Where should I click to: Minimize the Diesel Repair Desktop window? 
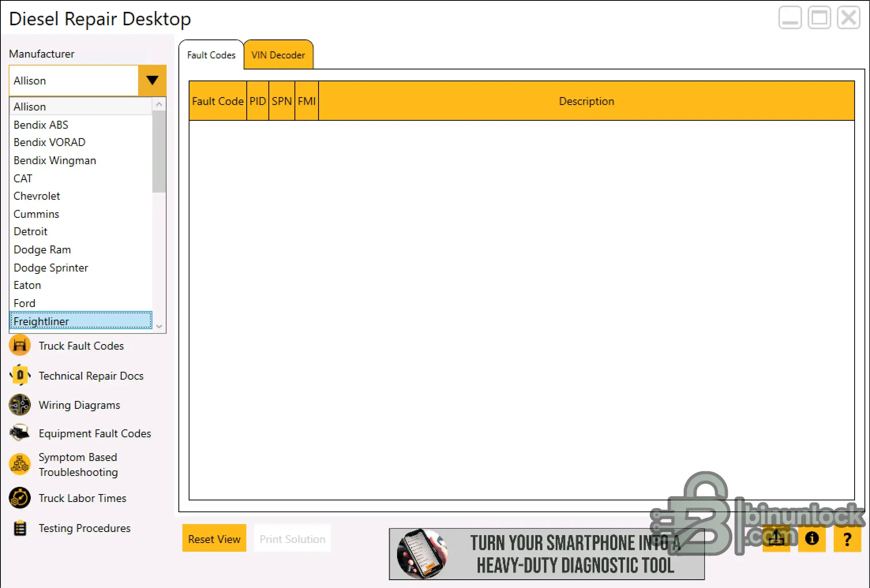point(790,18)
